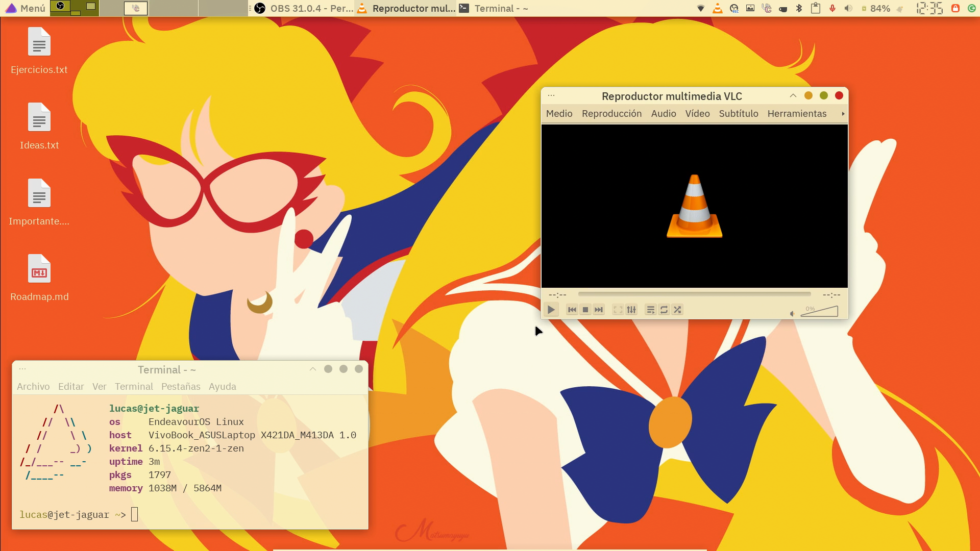Click the VLC cone tray icon
The width and height of the screenshot is (980, 551).
click(x=717, y=8)
